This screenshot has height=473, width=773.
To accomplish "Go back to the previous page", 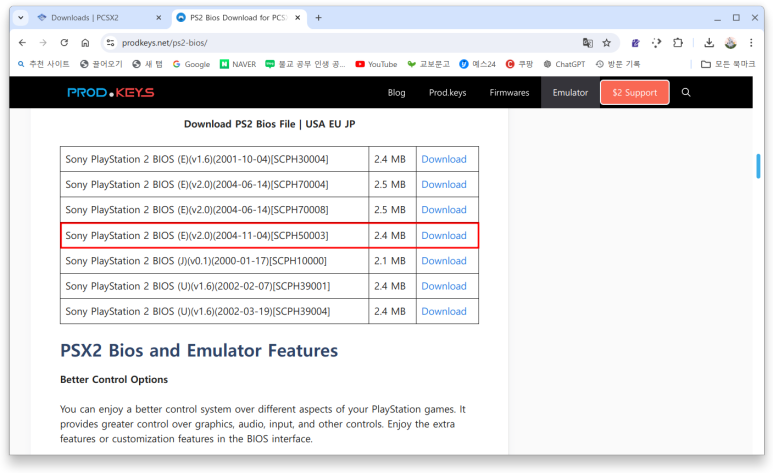I will point(22,43).
